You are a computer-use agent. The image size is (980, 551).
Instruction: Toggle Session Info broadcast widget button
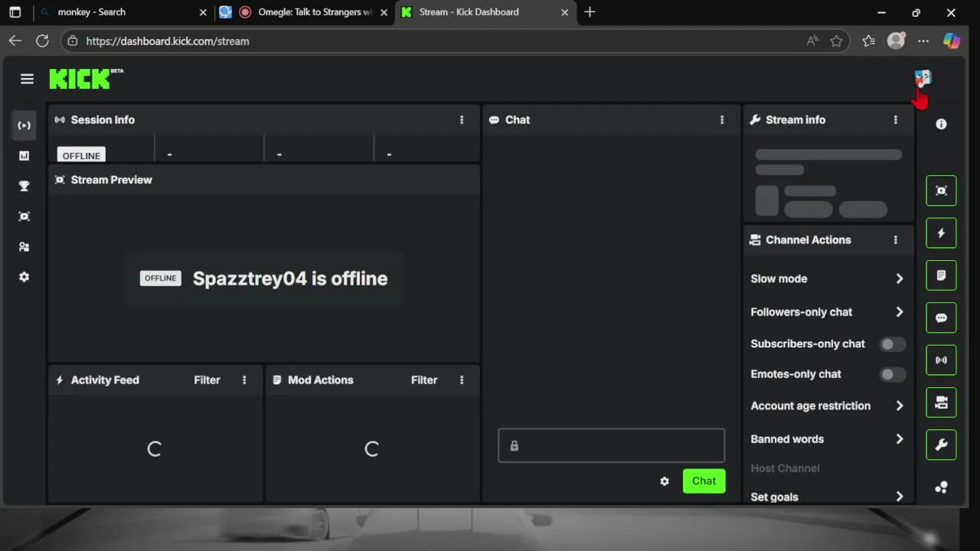tap(941, 360)
